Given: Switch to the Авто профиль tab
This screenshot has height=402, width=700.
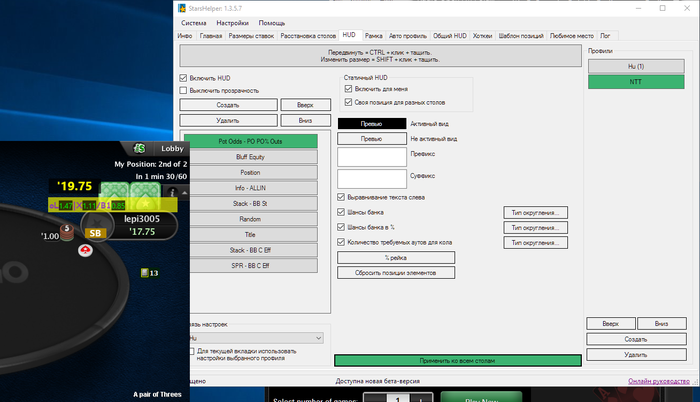Looking at the screenshot, I should 408,36.
